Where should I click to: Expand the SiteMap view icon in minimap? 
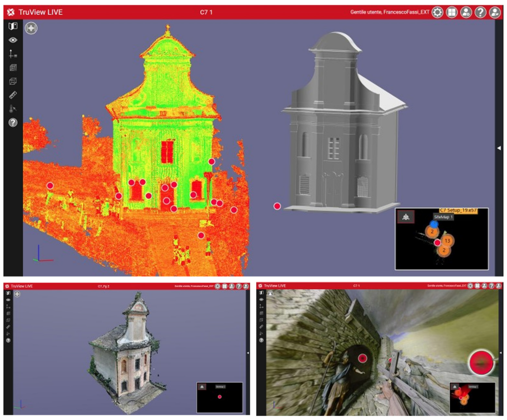(x=406, y=217)
